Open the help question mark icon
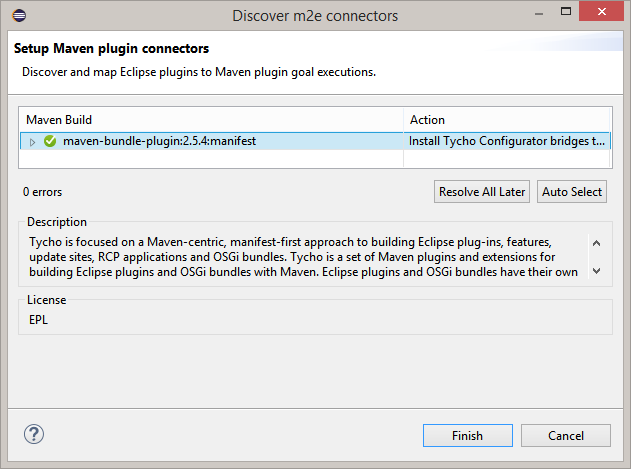Screen dimensions: 631x469 (x=34, y=434)
